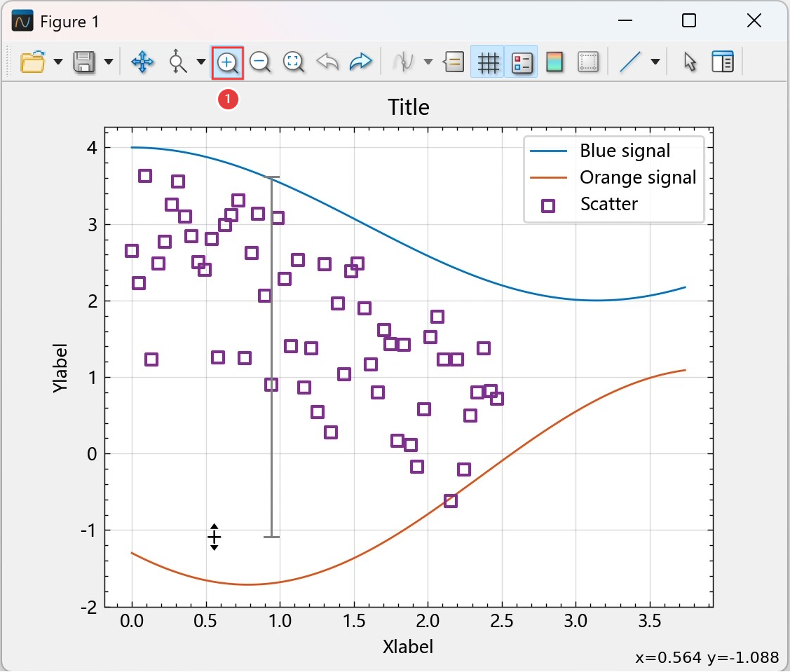The height and width of the screenshot is (672, 790).
Task: Select the arrow pointer selection tool
Action: [x=690, y=62]
